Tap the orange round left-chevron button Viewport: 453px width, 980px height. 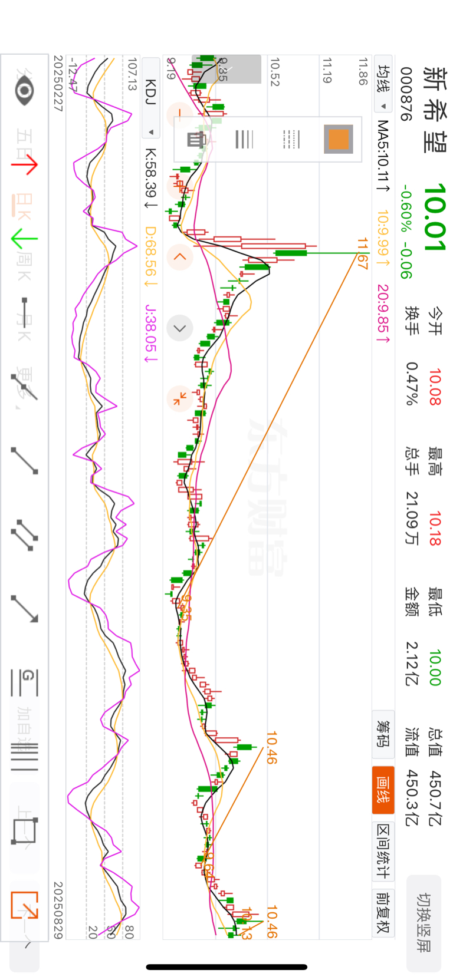(x=180, y=257)
